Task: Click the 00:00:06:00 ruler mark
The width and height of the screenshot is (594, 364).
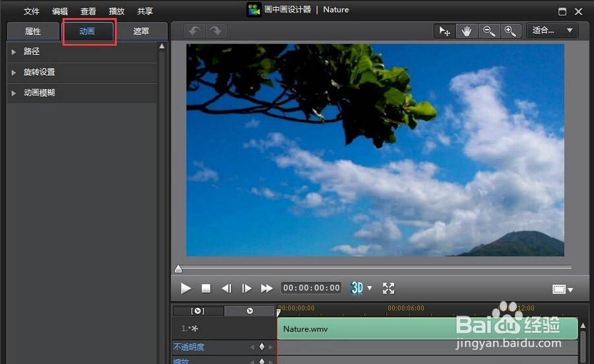Action: [x=406, y=308]
